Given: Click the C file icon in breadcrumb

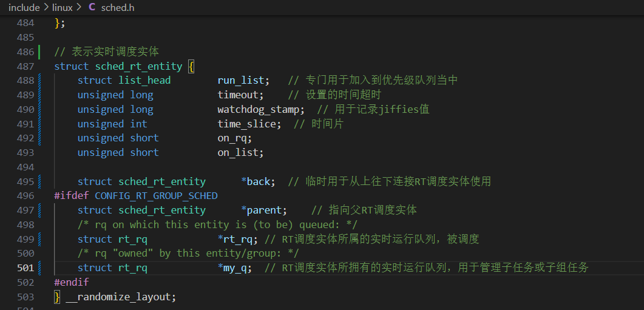Looking at the screenshot, I should click(92, 8).
